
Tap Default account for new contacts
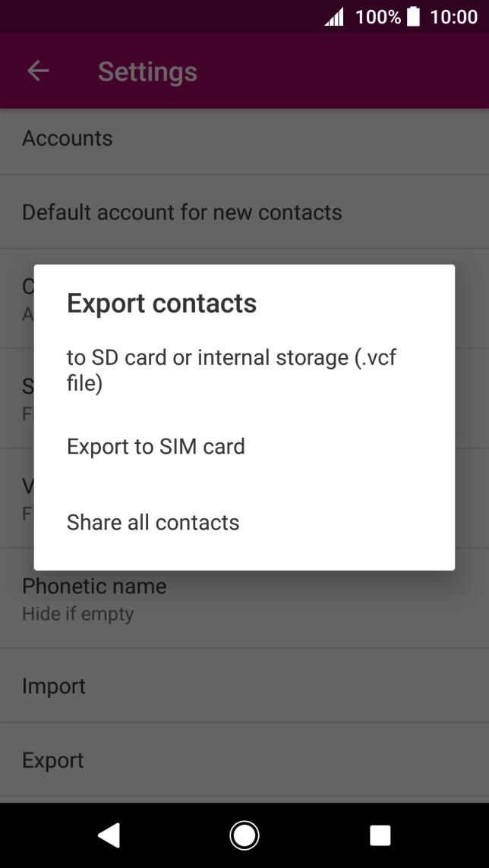click(x=182, y=212)
